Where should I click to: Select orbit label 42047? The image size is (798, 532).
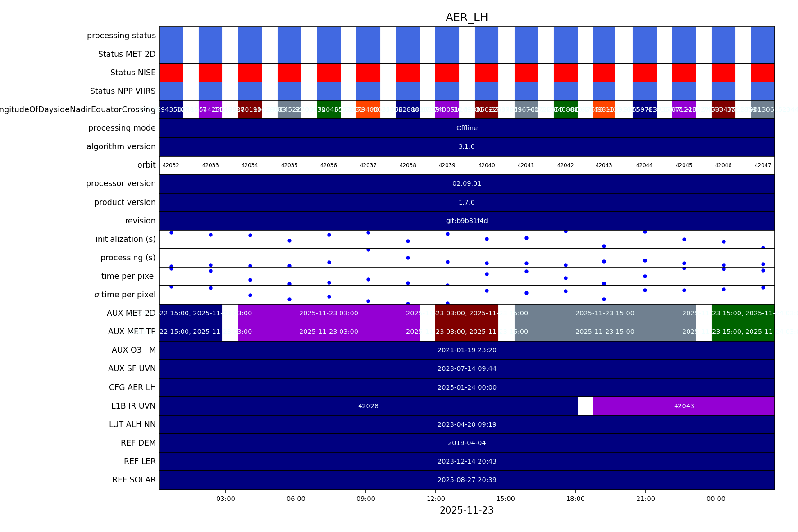coord(762,165)
